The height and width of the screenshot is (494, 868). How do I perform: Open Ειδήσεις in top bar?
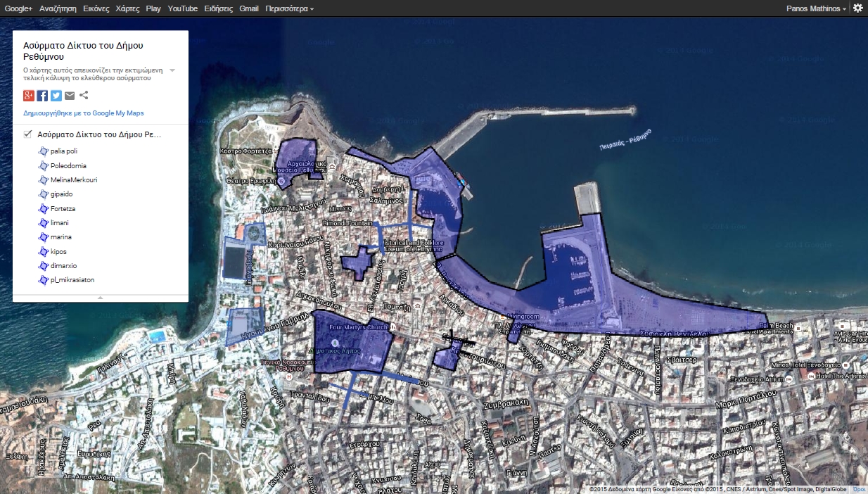point(218,8)
